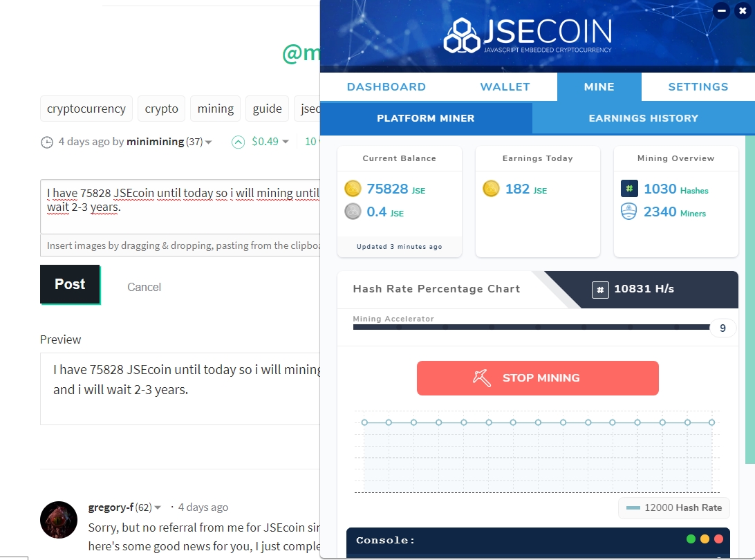Click the gold coin icon beside 75828 JSE
This screenshot has width=755, height=560.
point(353,188)
